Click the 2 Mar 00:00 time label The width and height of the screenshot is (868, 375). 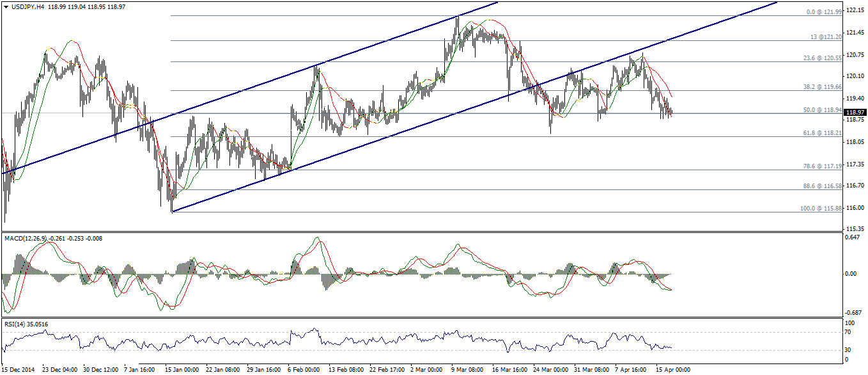(x=427, y=369)
